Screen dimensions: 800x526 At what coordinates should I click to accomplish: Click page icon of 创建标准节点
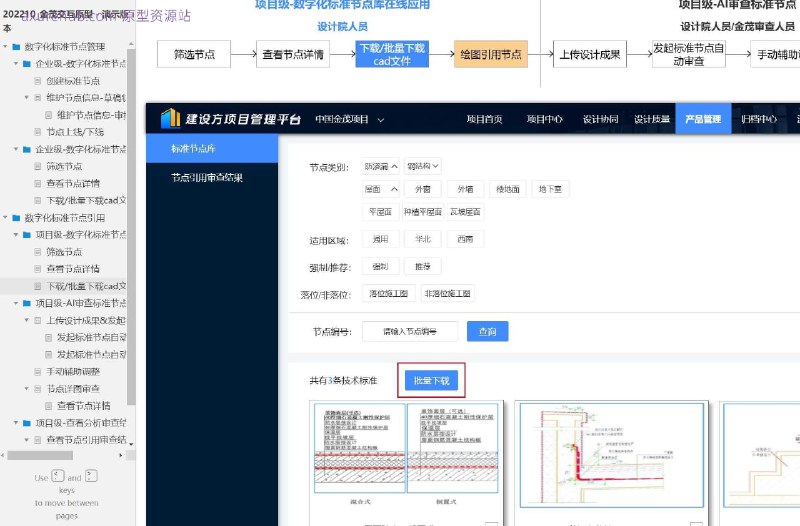point(38,81)
